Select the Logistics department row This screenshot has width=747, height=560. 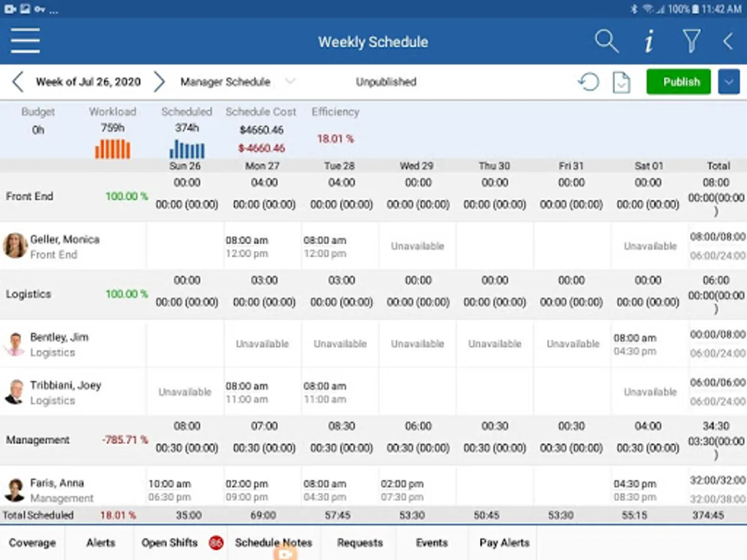pos(374,294)
